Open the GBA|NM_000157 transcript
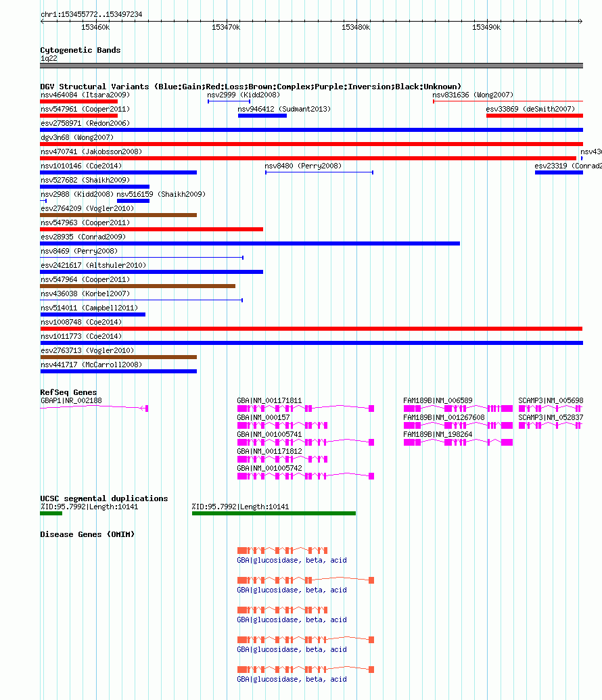 282,425
